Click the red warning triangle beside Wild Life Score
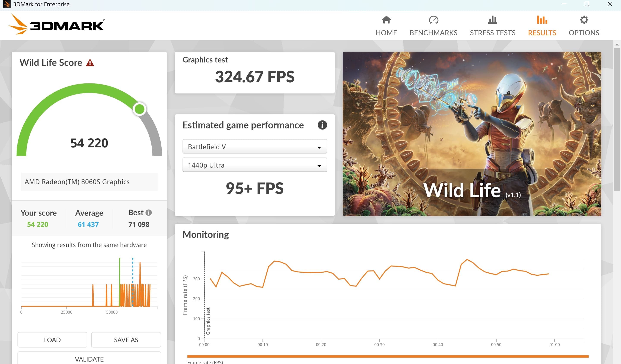 [90, 63]
